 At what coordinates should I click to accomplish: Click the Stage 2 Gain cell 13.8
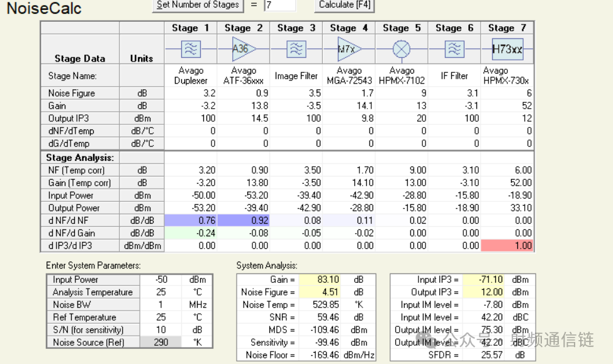[244, 106]
